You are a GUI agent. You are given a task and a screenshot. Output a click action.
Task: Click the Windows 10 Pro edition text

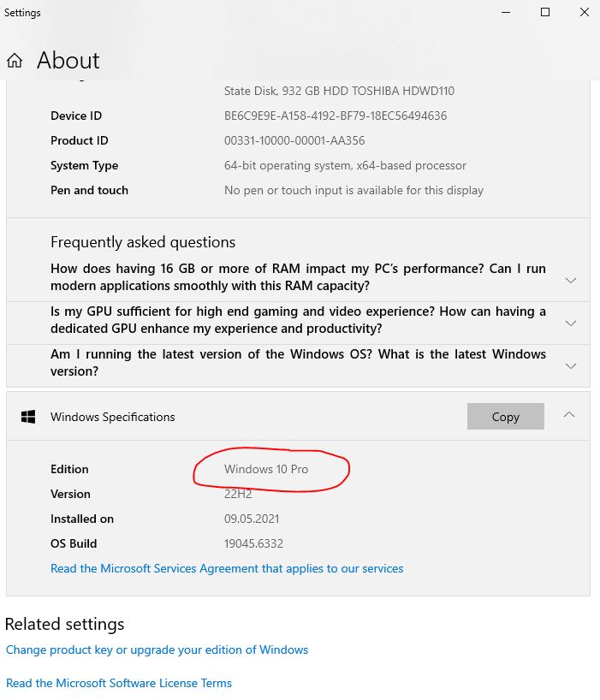click(266, 469)
